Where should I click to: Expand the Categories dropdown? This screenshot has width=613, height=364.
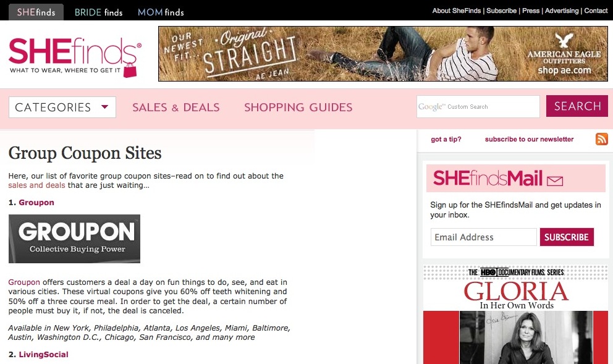pyautogui.click(x=62, y=107)
